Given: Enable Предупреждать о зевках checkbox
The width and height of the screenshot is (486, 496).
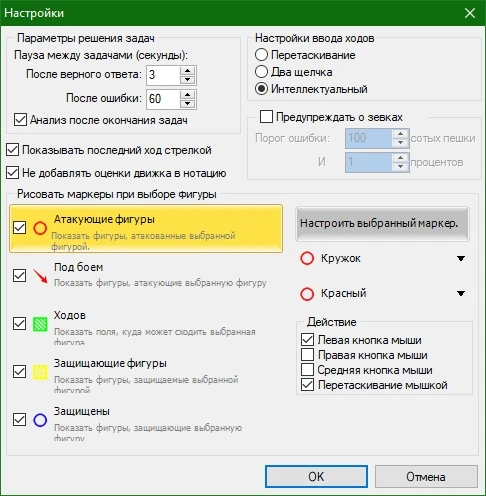Looking at the screenshot, I should tap(266, 117).
